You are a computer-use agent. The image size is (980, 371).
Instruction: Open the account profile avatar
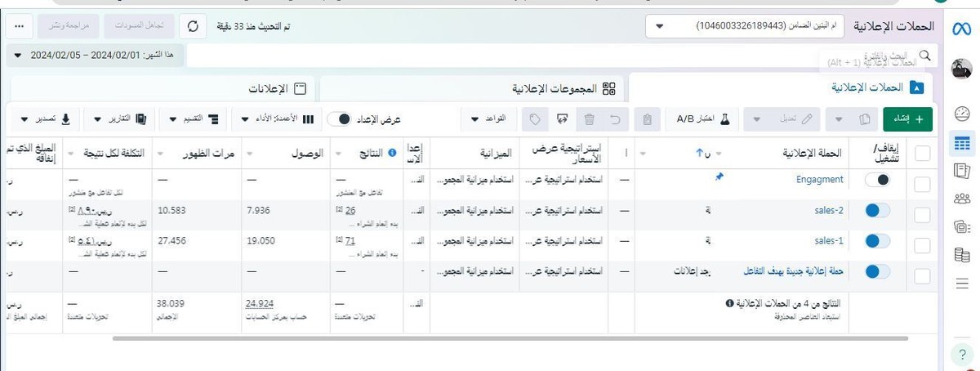962,70
